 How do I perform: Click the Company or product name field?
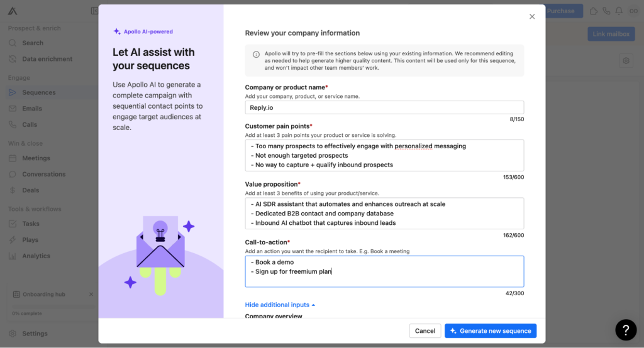[384, 107]
